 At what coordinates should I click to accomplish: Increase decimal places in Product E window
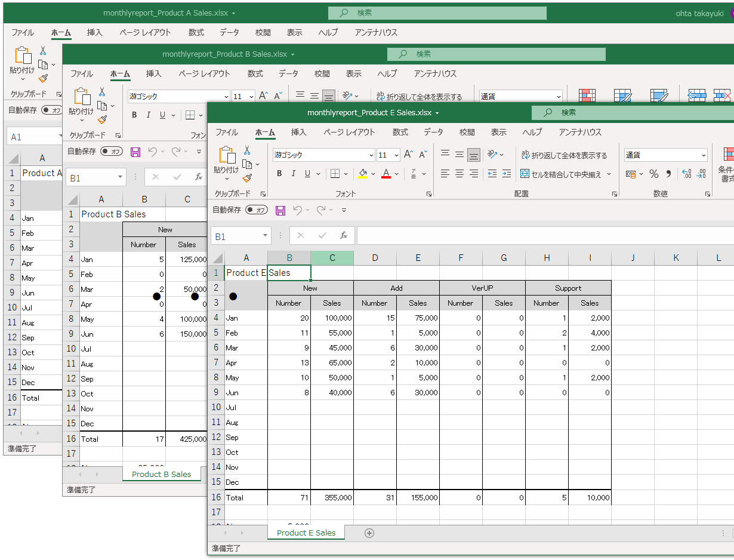pos(687,174)
